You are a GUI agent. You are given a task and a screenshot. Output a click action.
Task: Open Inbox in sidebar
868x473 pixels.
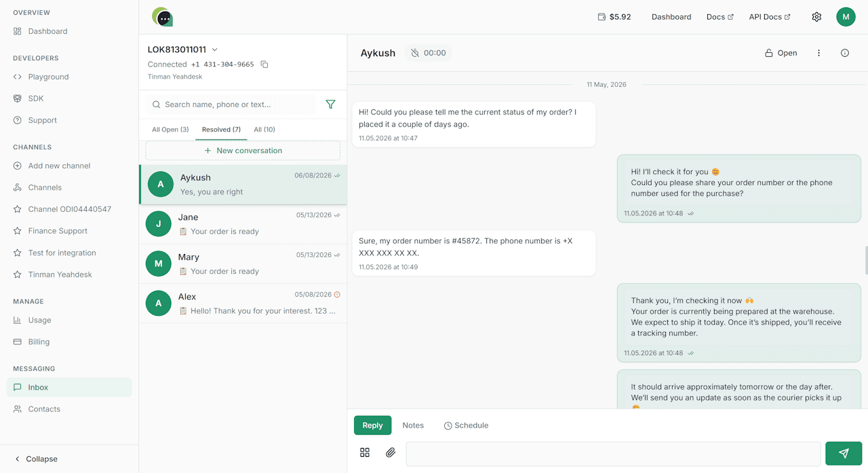point(69,387)
